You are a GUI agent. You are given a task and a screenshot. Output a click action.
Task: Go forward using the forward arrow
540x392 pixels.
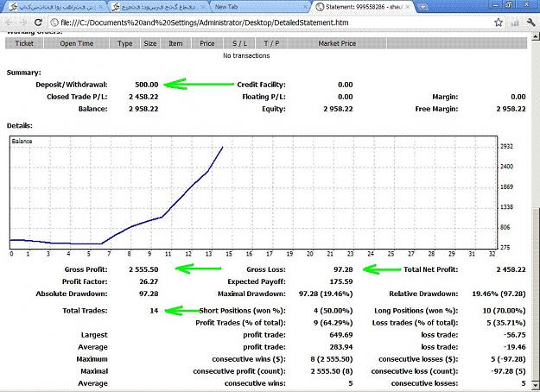pos(23,22)
